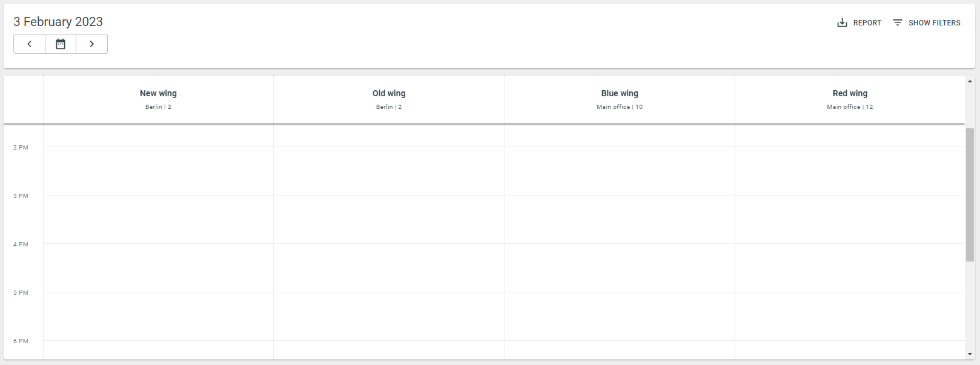Click the REPORT button text
This screenshot has width=980, height=365.
click(867, 23)
